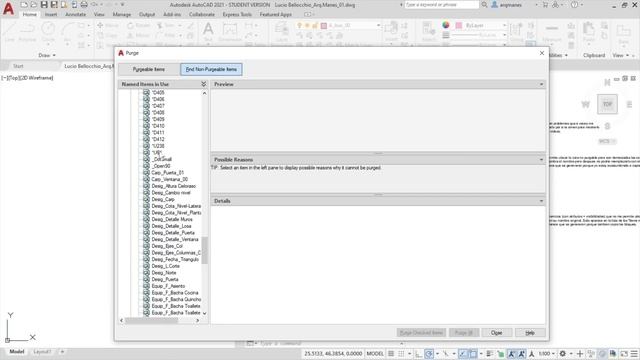Viewport: 640px width, 360px height.
Task: Toggle annotation visibility in status bar
Action: pos(511,353)
